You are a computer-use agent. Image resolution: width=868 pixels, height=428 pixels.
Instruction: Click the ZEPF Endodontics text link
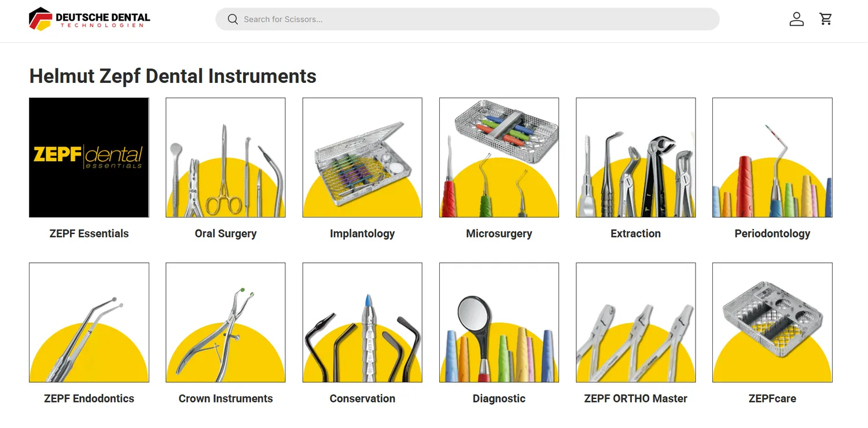[x=89, y=398]
